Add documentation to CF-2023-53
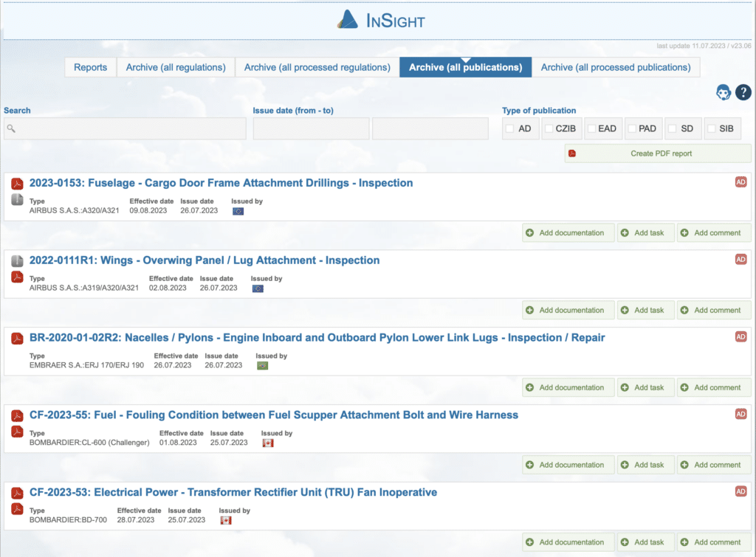This screenshot has height=557, width=756. click(568, 542)
